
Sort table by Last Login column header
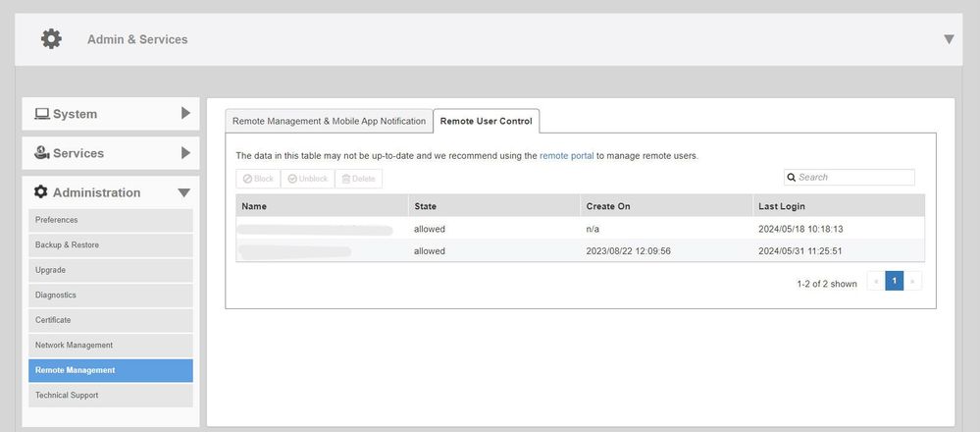[x=782, y=206]
